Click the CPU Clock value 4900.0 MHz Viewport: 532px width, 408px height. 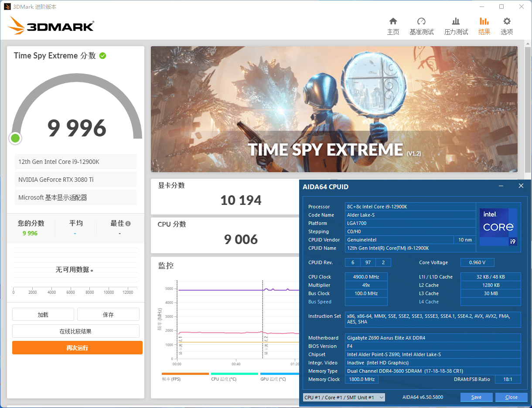point(366,277)
